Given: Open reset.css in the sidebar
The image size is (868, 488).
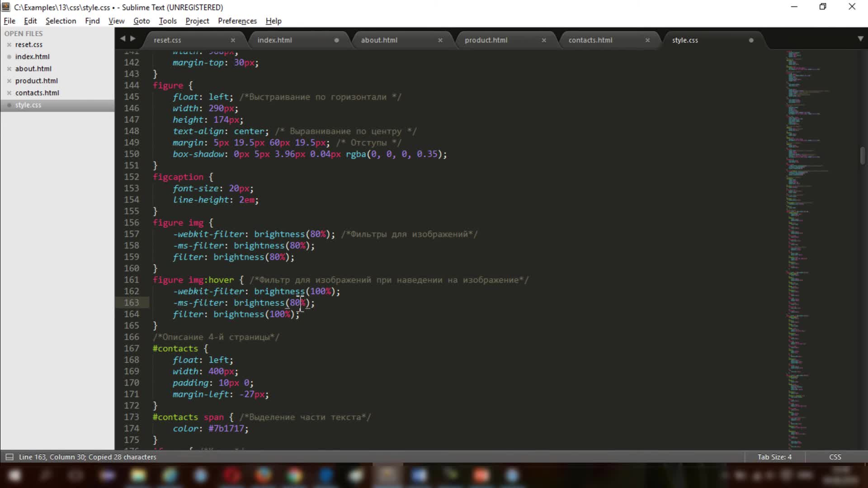Looking at the screenshot, I should point(29,44).
